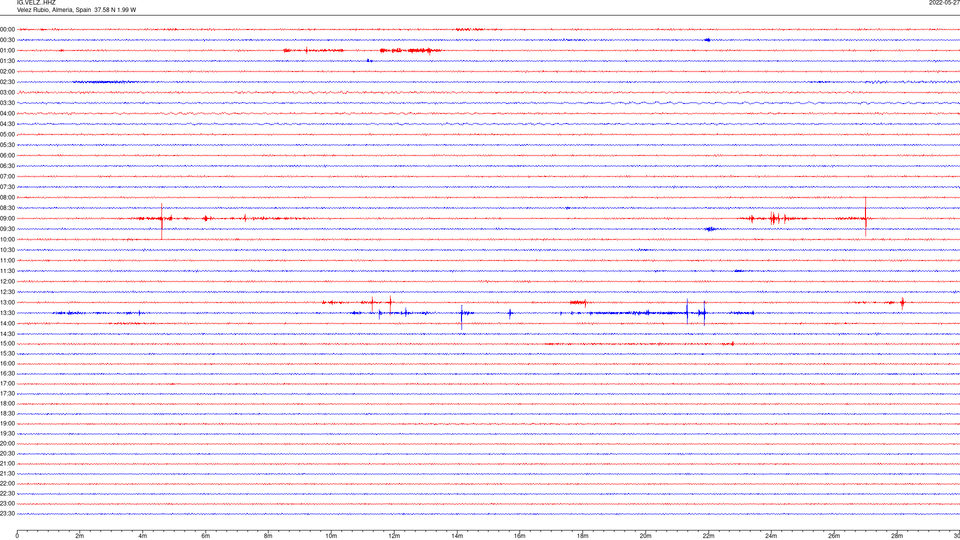Image resolution: width=960 pixels, height=540 pixels.
Task: Click the 2m tick label on time axis
Action: point(80,536)
